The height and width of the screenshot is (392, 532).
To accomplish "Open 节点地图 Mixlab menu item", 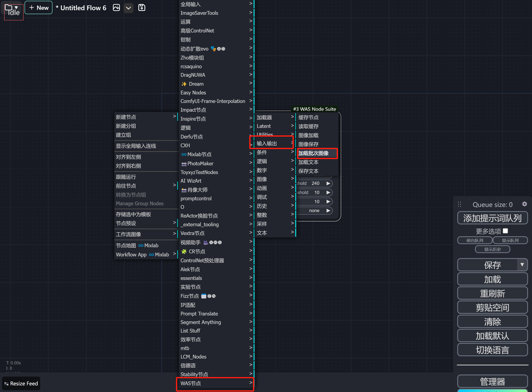I will [146, 245].
